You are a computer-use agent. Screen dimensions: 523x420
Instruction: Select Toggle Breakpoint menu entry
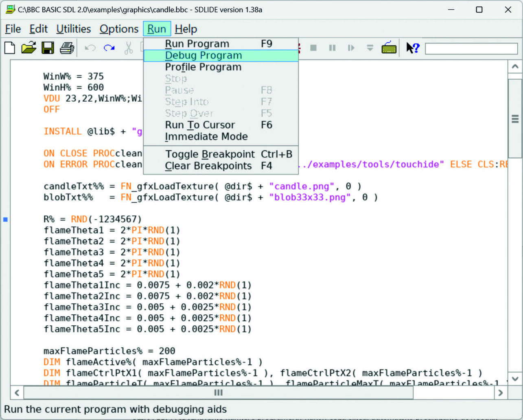pos(221,155)
